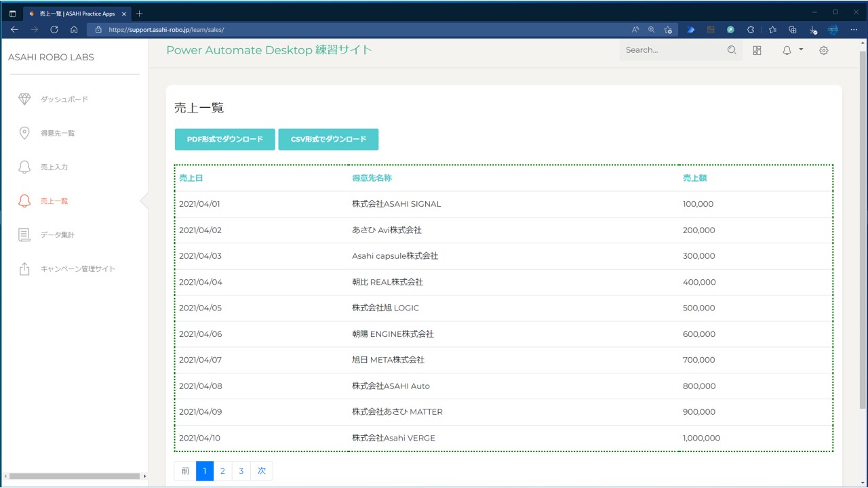
Task: Add this page to favorites star icon
Action: pyautogui.click(x=669, y=30)
